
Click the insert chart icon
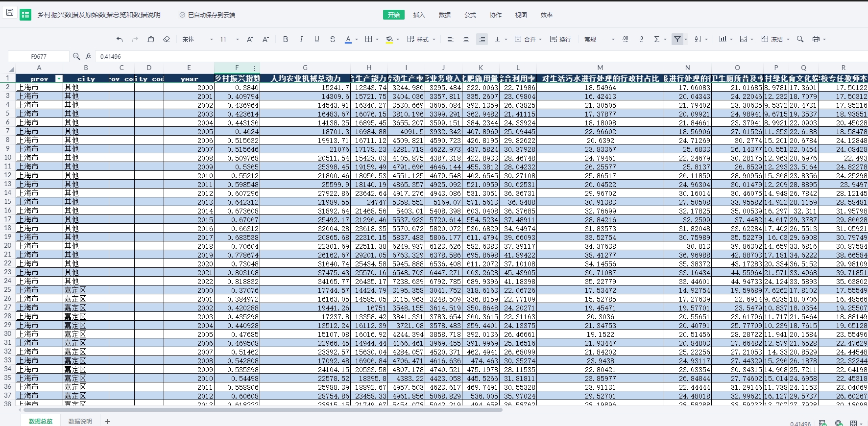(723, 39)
